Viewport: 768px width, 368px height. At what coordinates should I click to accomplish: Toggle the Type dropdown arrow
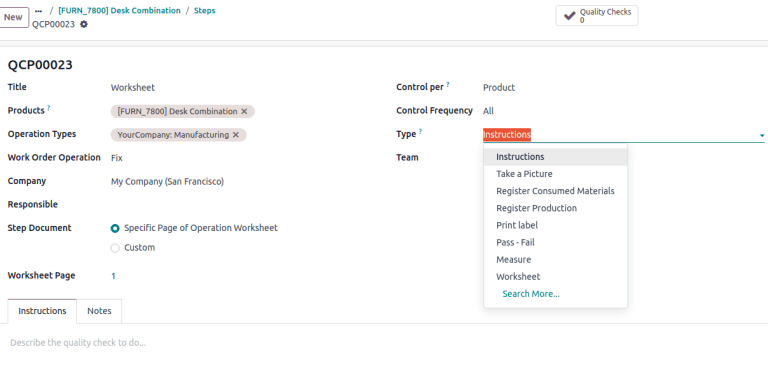coord(762,135)
